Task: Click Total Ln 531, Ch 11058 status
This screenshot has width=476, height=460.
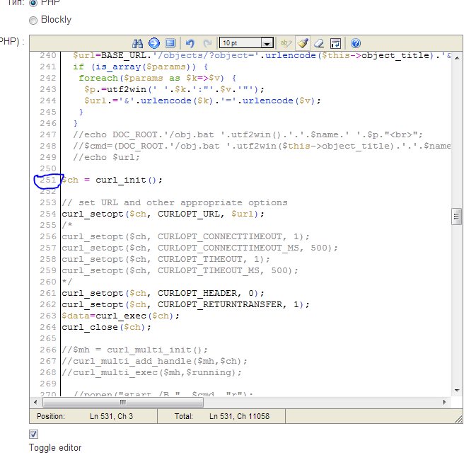Action: click(x=222, y=416)
